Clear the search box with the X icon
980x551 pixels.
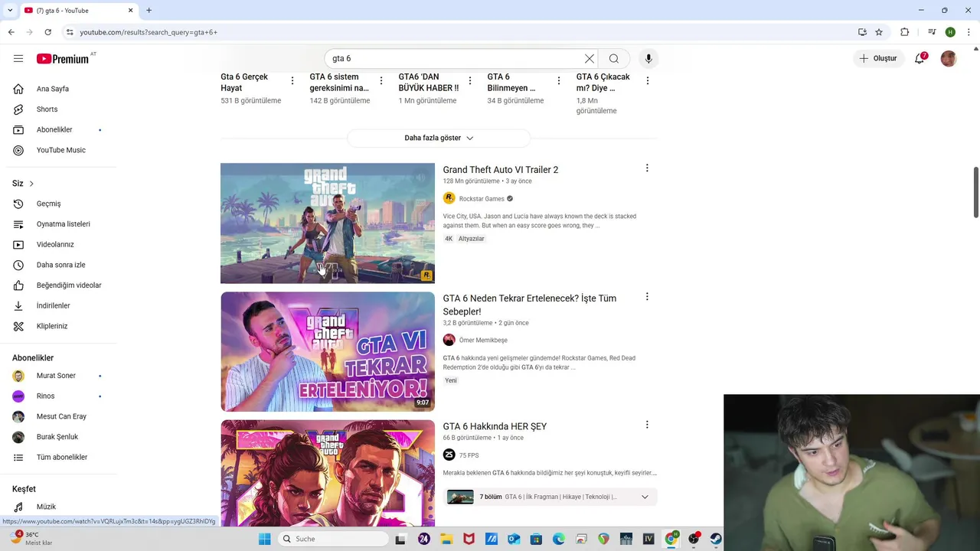[x=590, y=58]
